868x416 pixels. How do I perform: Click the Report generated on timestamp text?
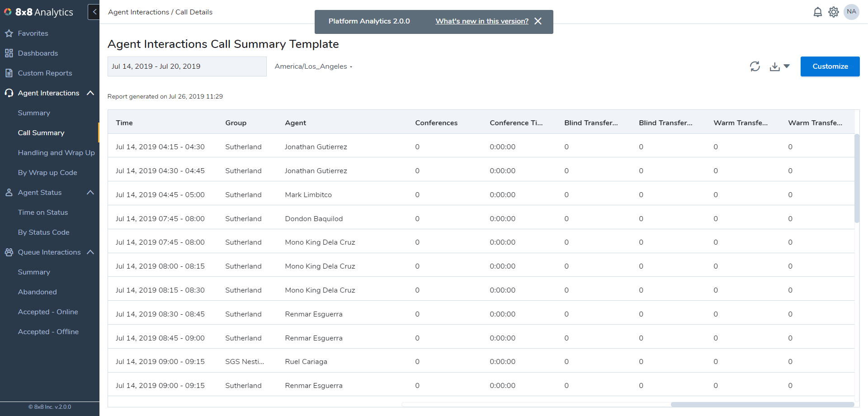pos(165,96)
